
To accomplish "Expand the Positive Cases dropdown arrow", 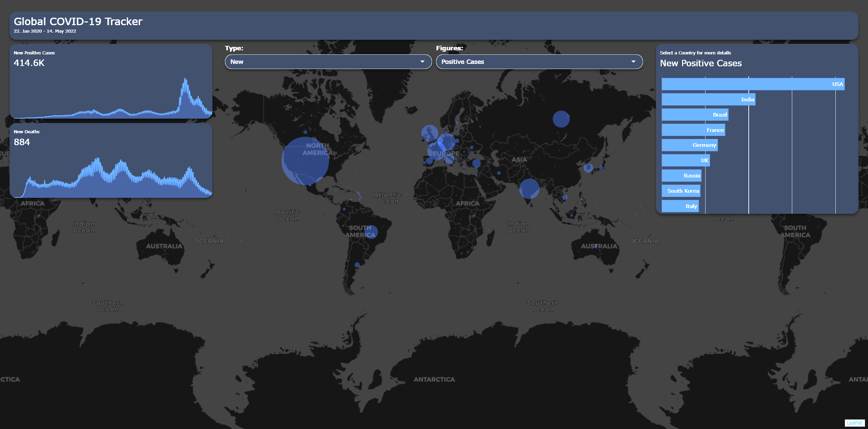I will tap(633, 62).
